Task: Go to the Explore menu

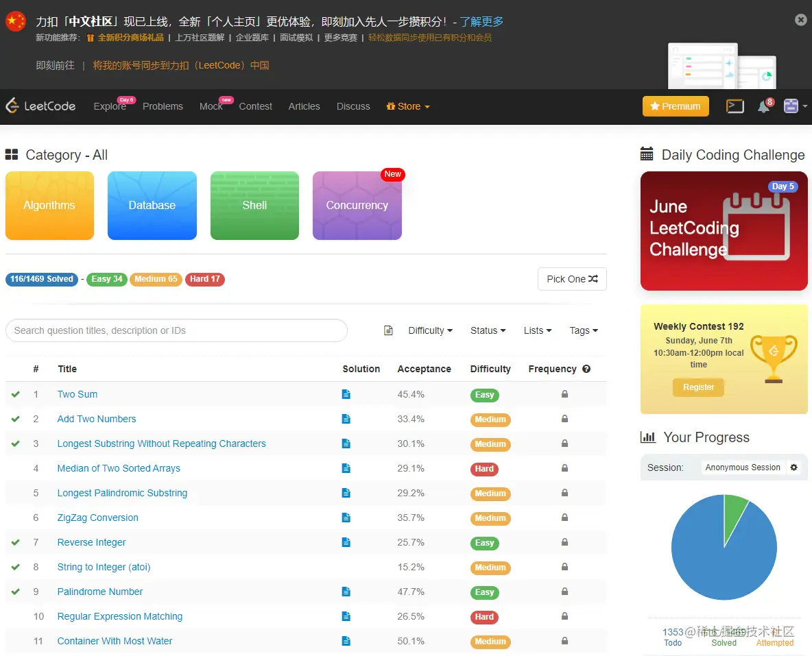Action: (110, 106)
